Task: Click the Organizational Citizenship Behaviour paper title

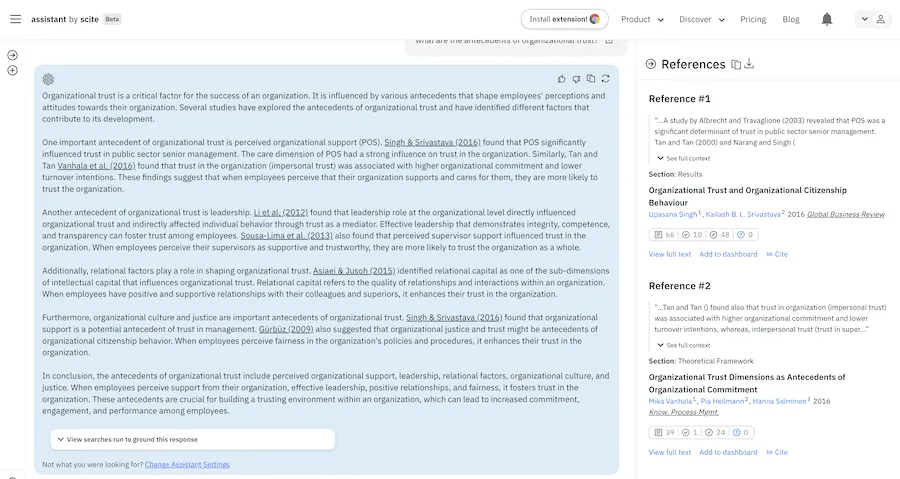Action: tap(747, 196)
